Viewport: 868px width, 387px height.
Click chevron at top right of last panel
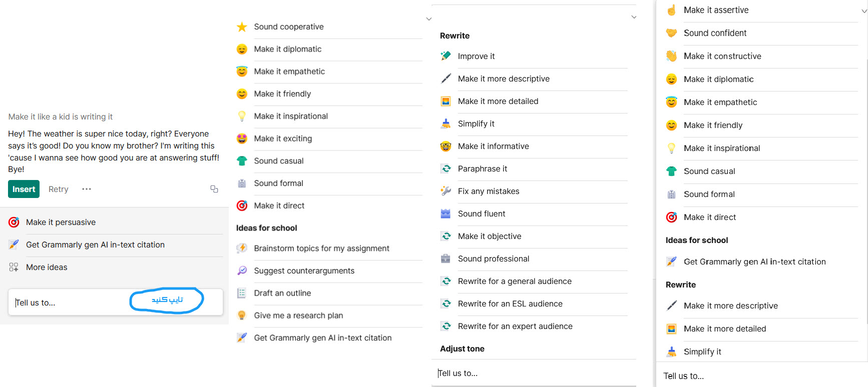click(864, 10)
